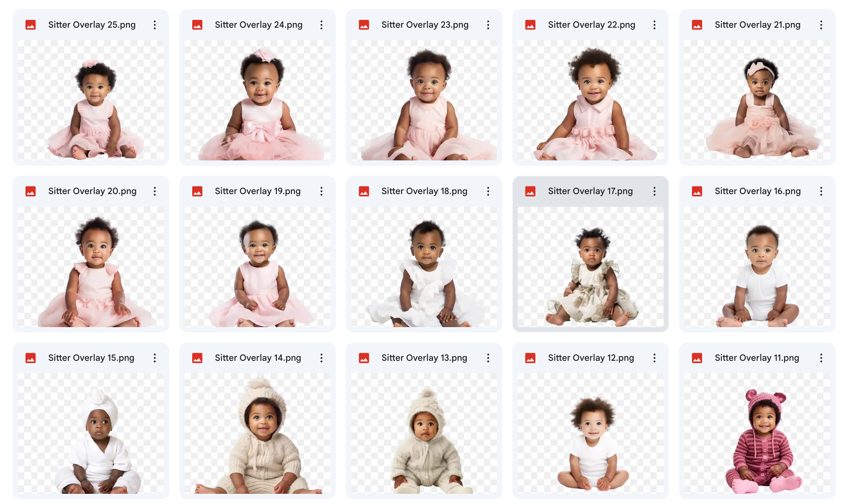Screen dimensions: 843x504
Task: Expand options menu for Sitter Overlay 17.png
Action: [654, 191]
